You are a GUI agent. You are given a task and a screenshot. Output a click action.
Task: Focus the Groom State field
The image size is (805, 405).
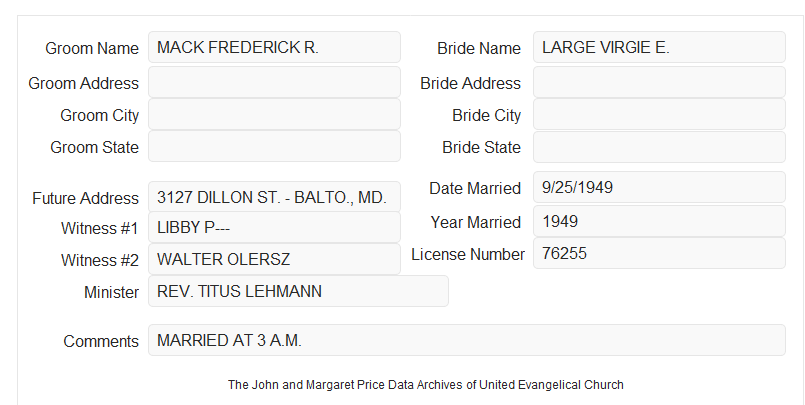[274, 146]
